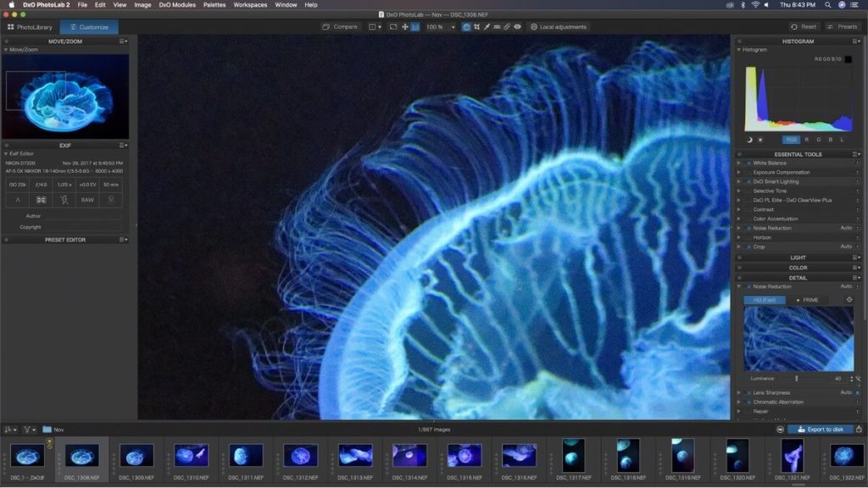
Task: Select the Crop tool in the toolbar
Action: (477, 27)
